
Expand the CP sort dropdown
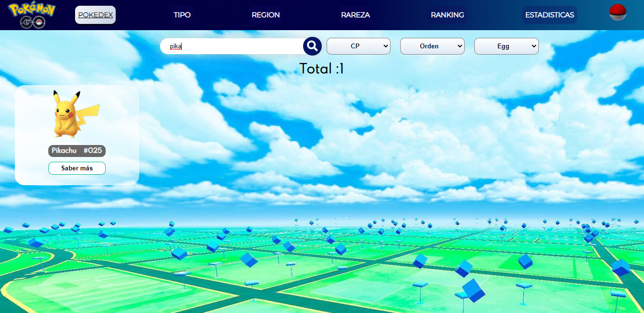[359, 46]
